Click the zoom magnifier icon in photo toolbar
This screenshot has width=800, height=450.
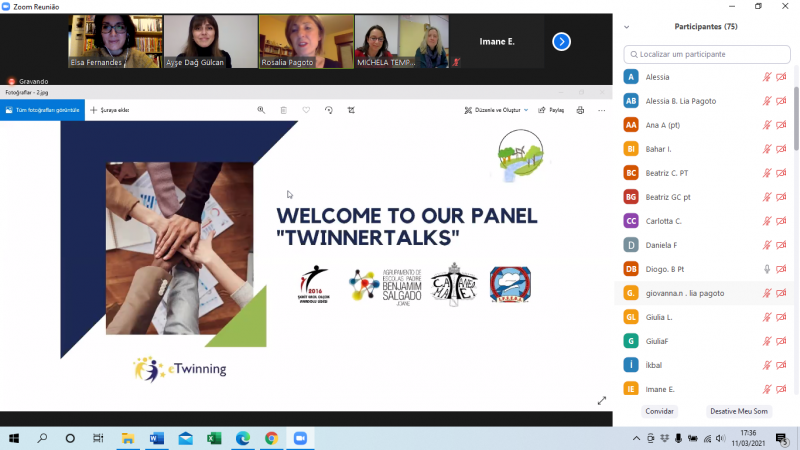pos(261,110)
